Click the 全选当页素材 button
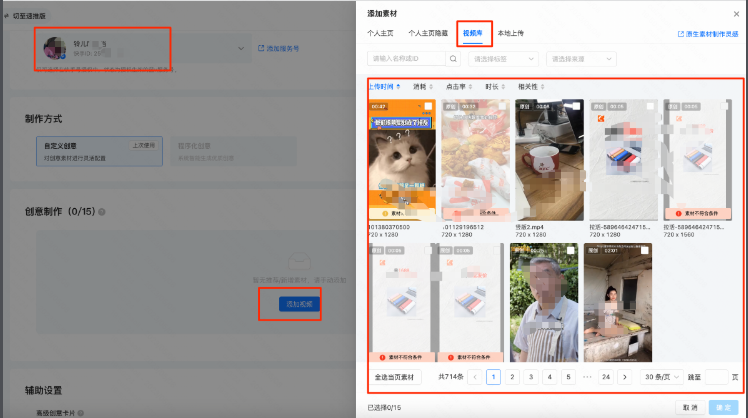Viewport: 748px width, 418px height. 395,377
